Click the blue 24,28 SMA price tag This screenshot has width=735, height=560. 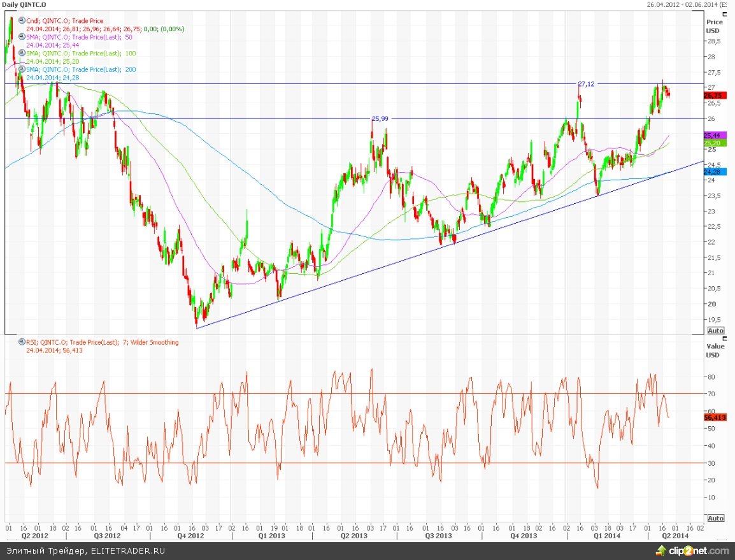713,172
